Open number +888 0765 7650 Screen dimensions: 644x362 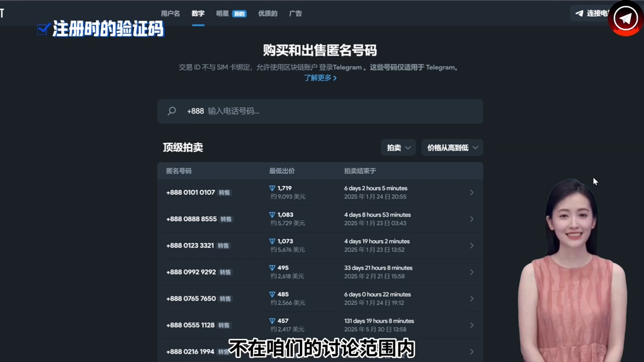[x=191, y=298]
